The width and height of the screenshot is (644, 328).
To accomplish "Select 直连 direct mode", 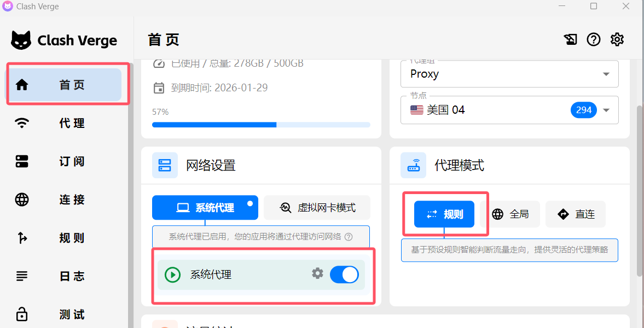I will [x=576, y=214].
